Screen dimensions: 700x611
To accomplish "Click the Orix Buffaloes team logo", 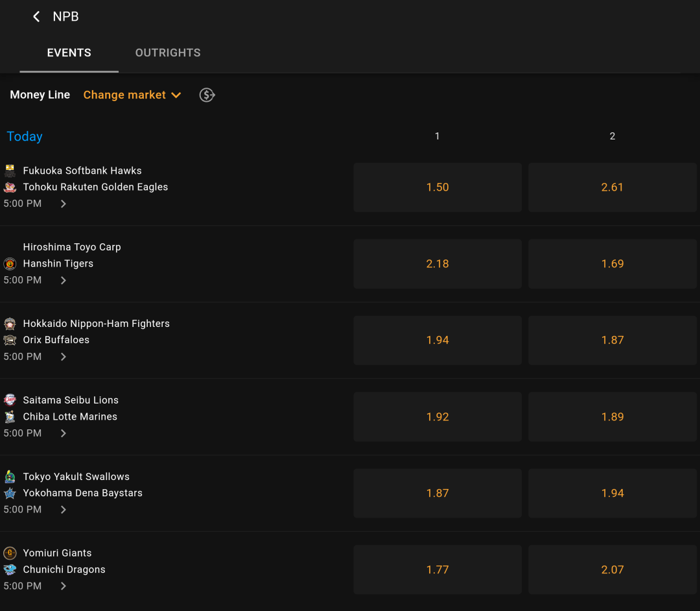I will (10, 340).
